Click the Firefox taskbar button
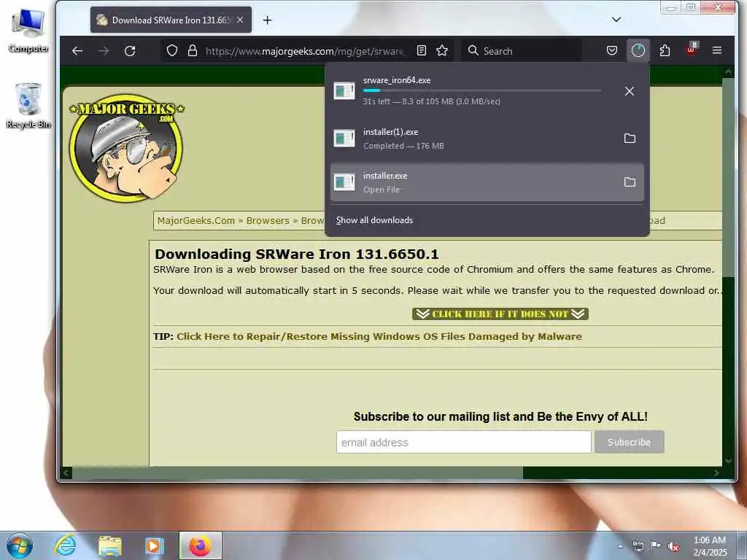The height and width of the screenshot is (560, 747). tap(201, 545)
